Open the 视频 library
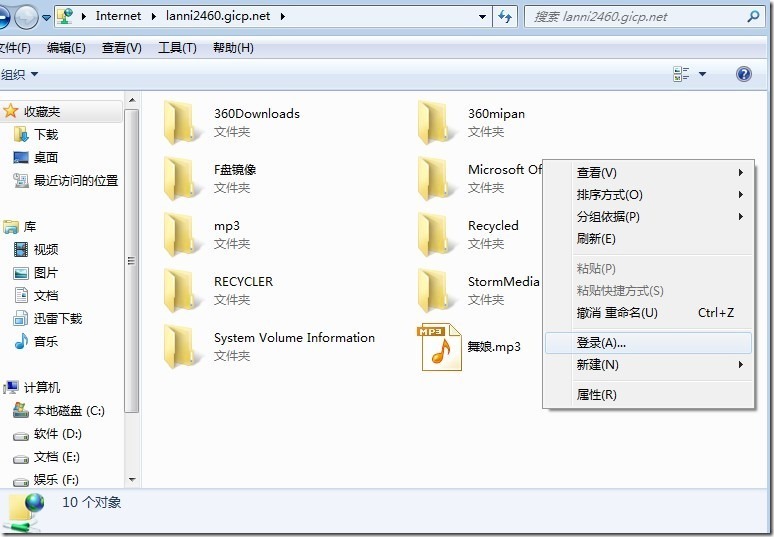The height and width of the screenshot is (537, 774). click(36, 249)
